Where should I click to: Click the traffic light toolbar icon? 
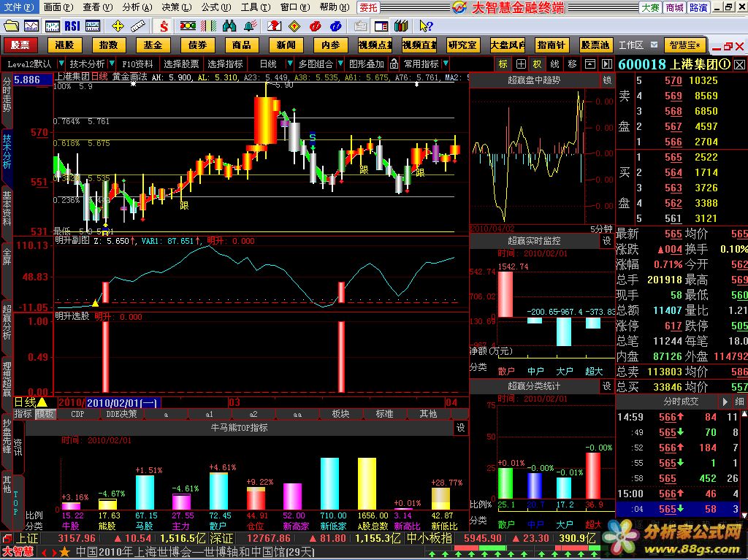click(x=188, y=26)
